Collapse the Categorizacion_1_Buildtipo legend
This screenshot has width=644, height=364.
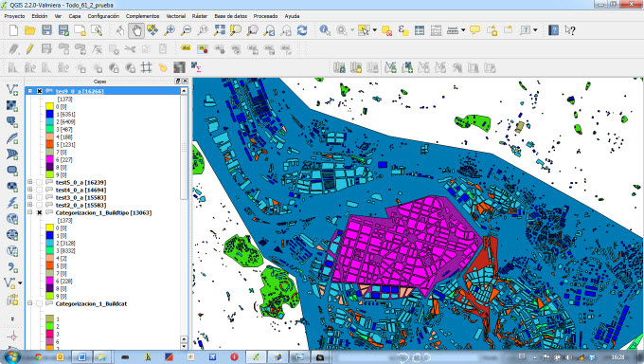click(x=30, y=212)
